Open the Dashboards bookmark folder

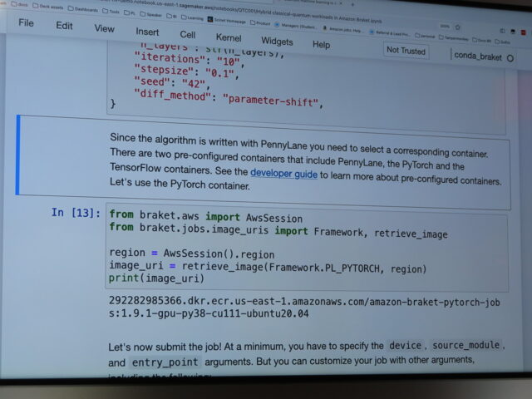[83, 9]
